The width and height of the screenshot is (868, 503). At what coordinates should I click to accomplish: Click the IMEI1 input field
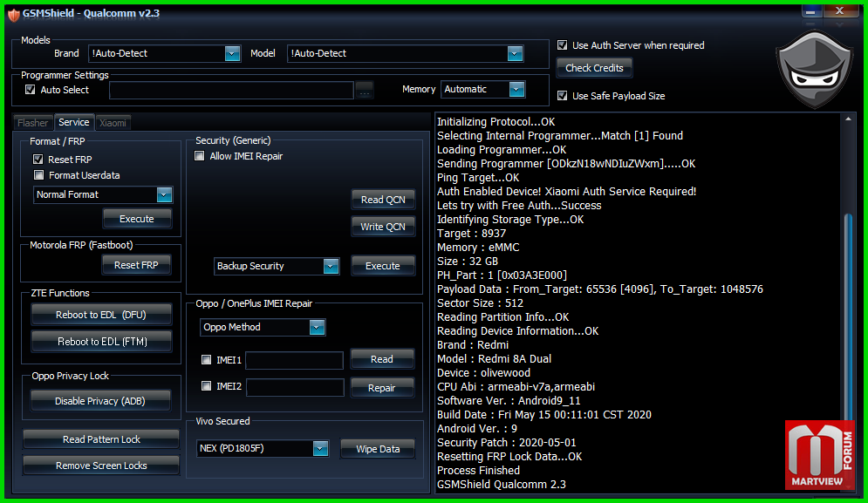pyautogui.click(x=295, y=360)
